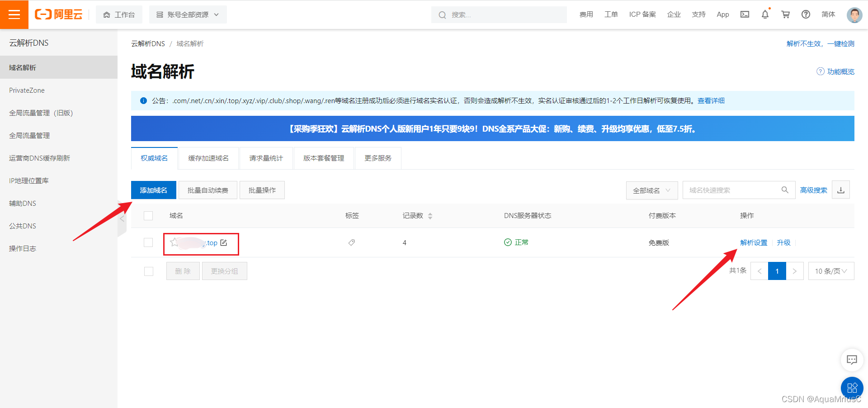Viewport: 868px width, 408px height.
Task: Check the .top domain row checkbox
Action: (148, 242)
